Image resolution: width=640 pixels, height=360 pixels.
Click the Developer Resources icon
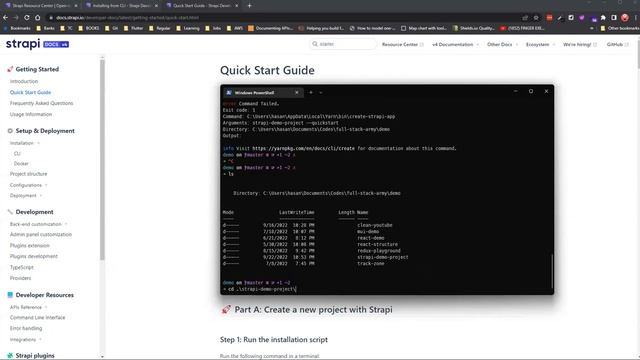click(x=10, y=295)
